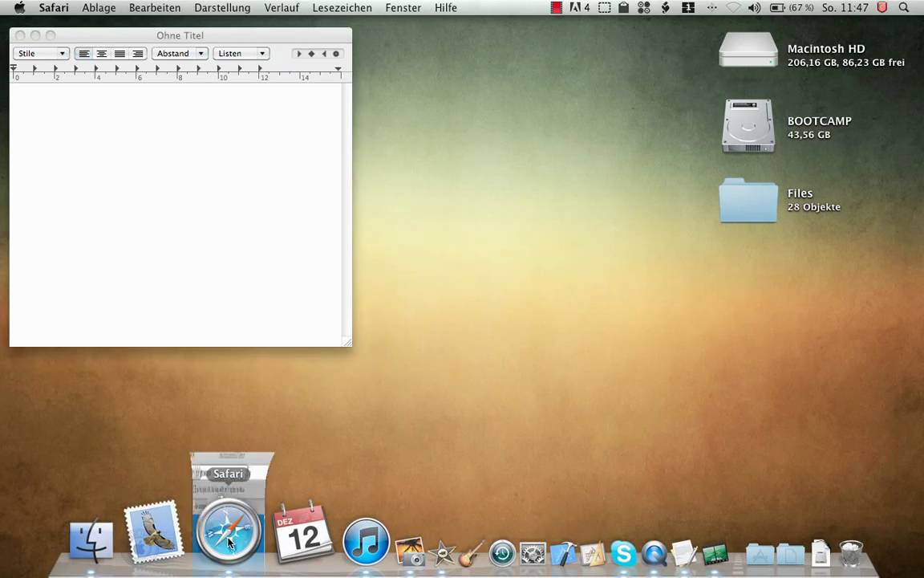
Task: Launch the Mail app in the Dock
Action: (x=153, y=531)
